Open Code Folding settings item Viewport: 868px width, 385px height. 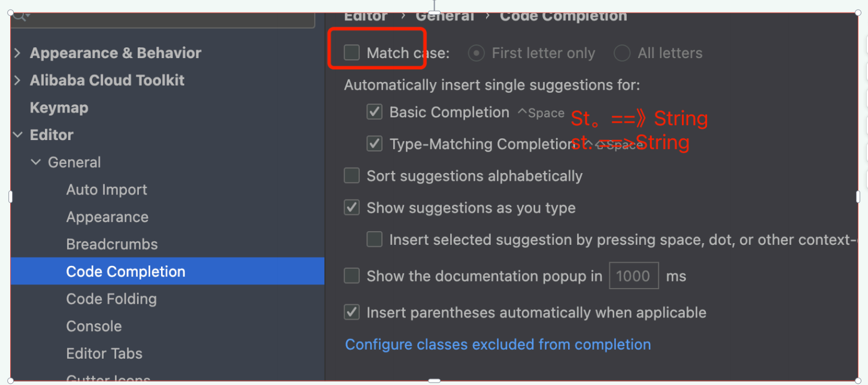coord(111,299)
